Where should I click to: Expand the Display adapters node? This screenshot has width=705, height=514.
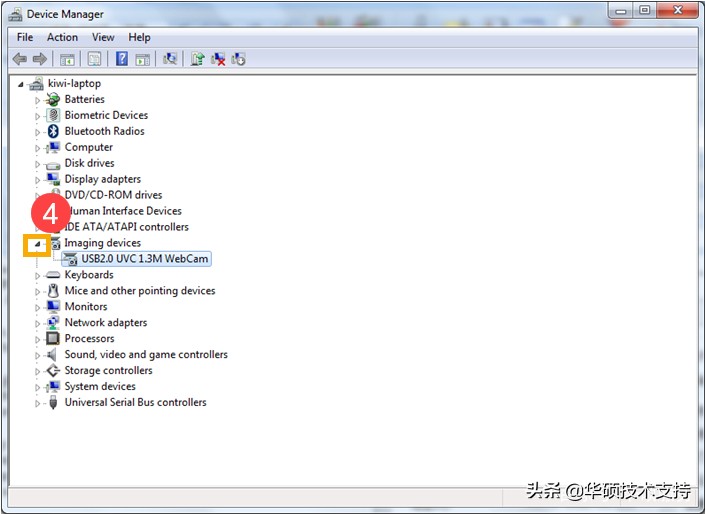click(38, 180)
